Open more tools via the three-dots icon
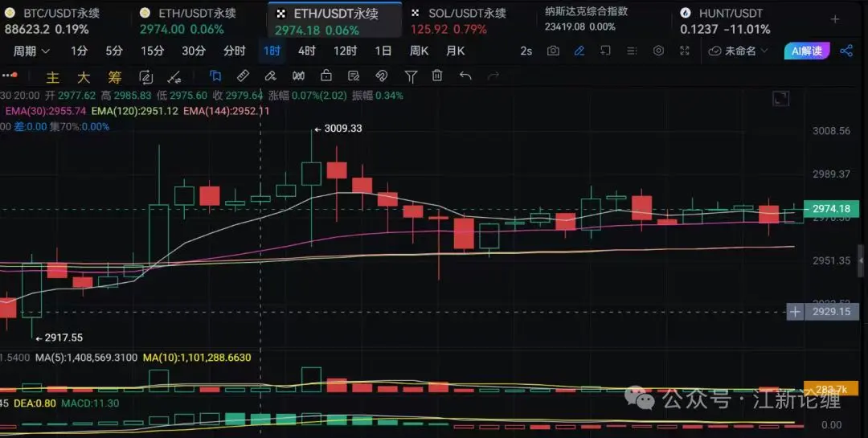The height and width of the screenshot is (438, 868). [x=10, y=76]
